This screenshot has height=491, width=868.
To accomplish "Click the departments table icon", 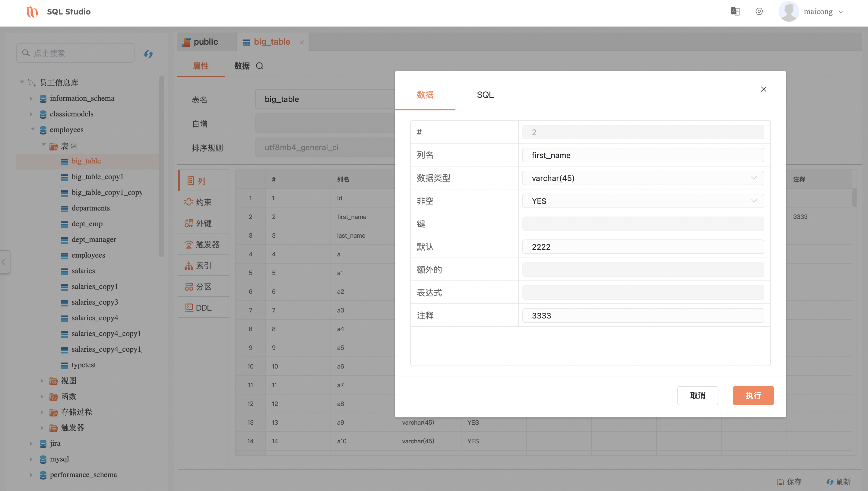I will (x=65, y=209).
